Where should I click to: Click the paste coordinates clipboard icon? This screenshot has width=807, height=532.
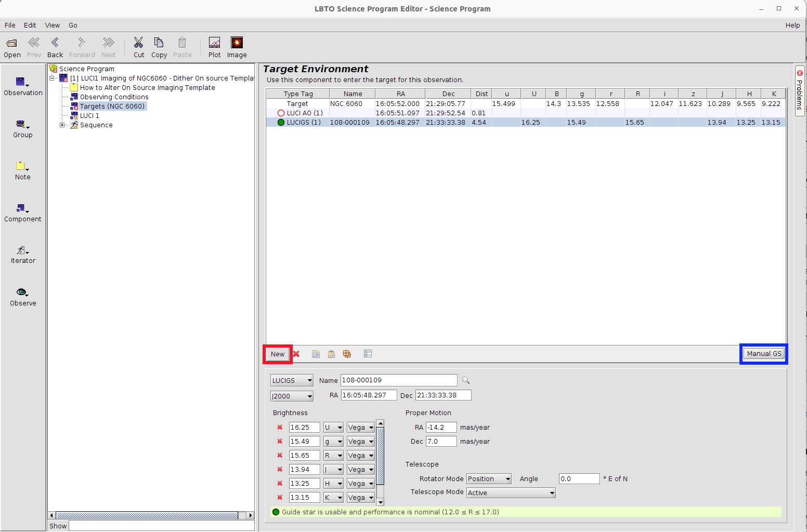point(331,354)
